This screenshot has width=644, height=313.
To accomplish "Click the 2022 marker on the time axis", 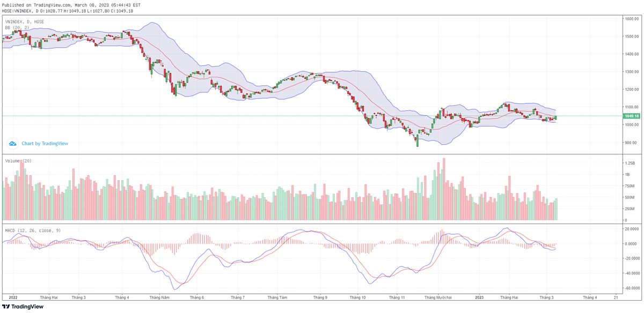I will click(13, 297).
